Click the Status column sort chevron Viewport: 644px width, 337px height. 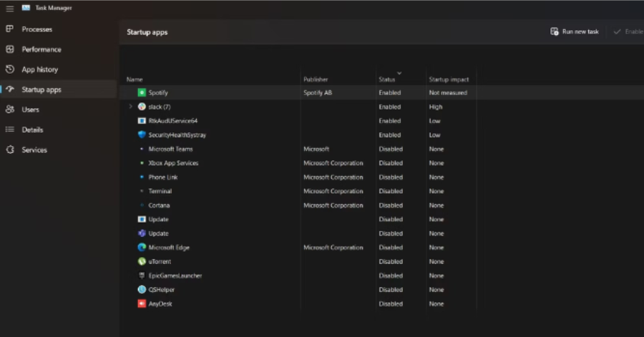pyautogui.click(x=399, y=74)
